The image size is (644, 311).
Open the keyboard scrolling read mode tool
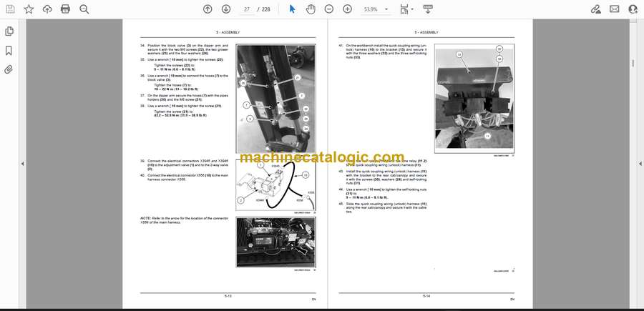point(428,9)
